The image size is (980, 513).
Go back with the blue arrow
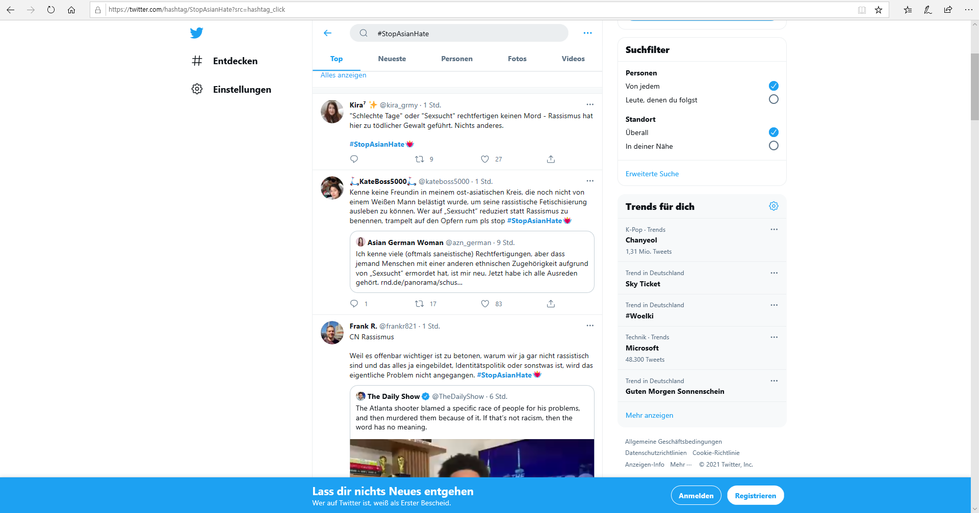pyautogui.click(x=327, y=33)
